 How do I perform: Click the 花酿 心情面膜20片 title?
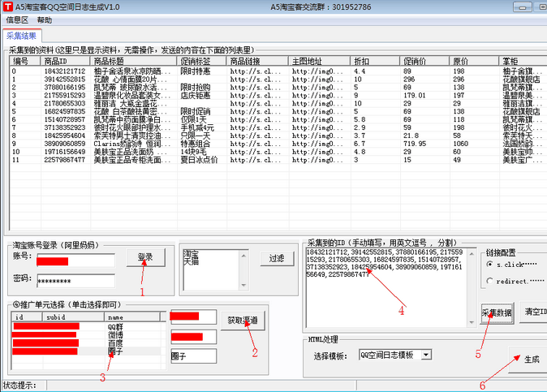pyautogui.click(x=130, y=80)
